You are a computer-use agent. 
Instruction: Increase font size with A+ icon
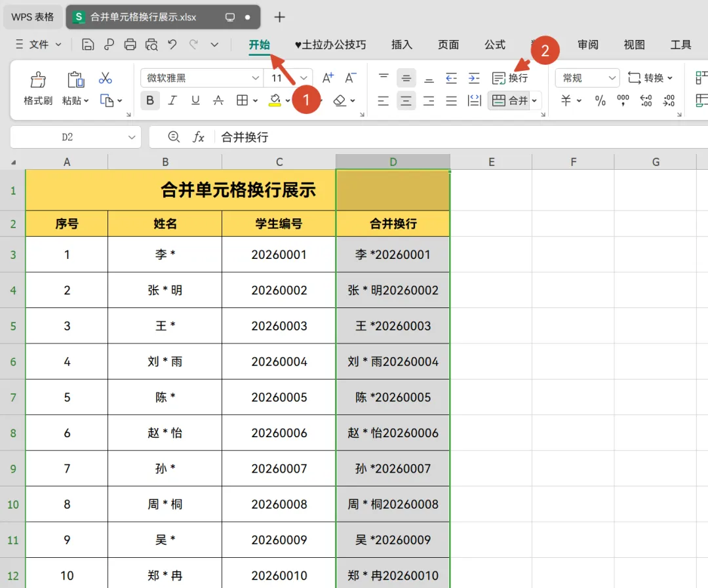328,77
